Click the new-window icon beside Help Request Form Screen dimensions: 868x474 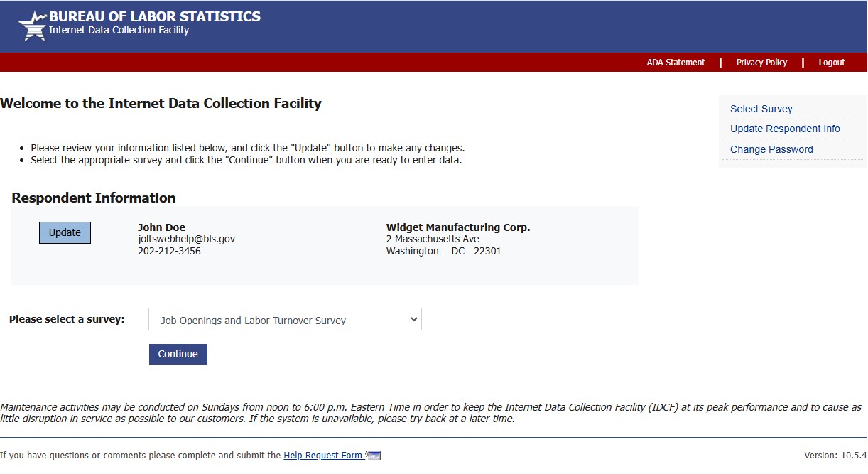(x=374, y=456)
